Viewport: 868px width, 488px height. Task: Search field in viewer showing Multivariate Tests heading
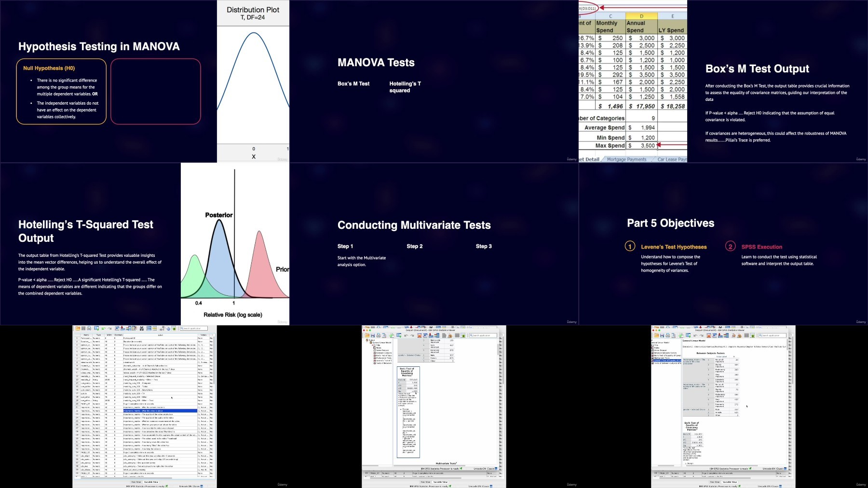pyautogui.click(x=483, y=335)
